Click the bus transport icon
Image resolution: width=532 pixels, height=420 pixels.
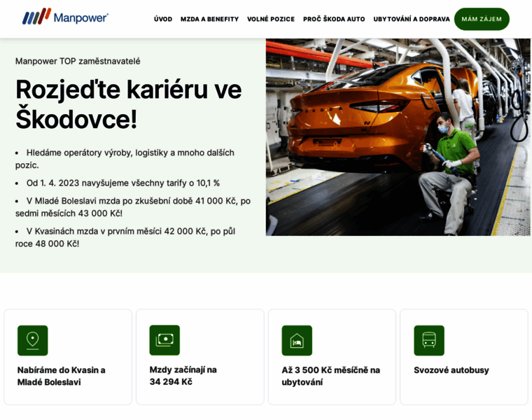coord(429,340)
